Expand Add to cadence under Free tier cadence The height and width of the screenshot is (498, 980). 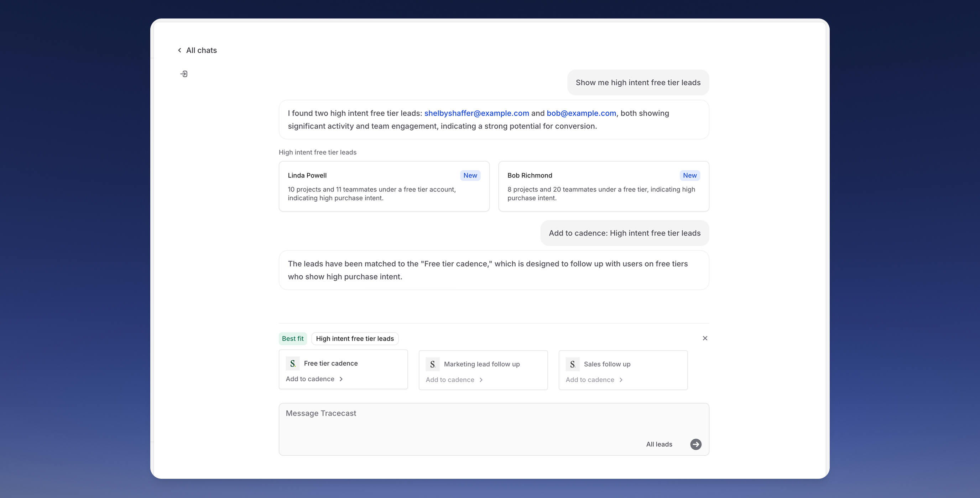[x=315, y=379]
